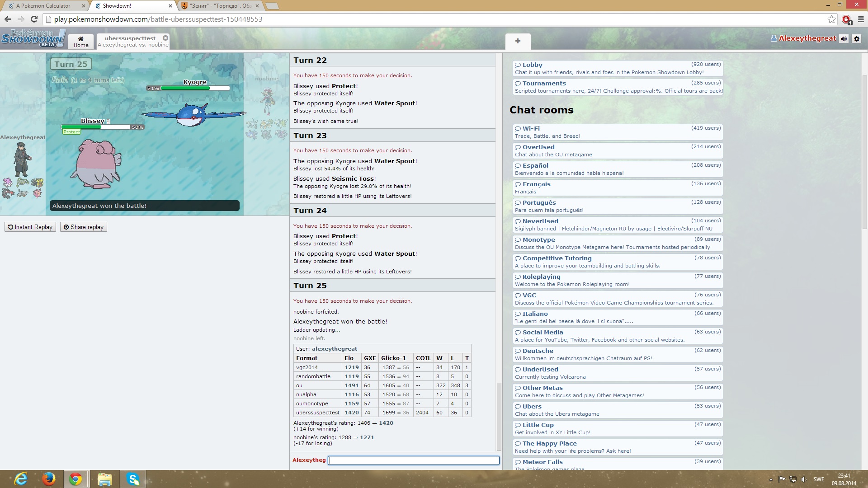
Task: Click the red browser extension icon
Action: 846,19
